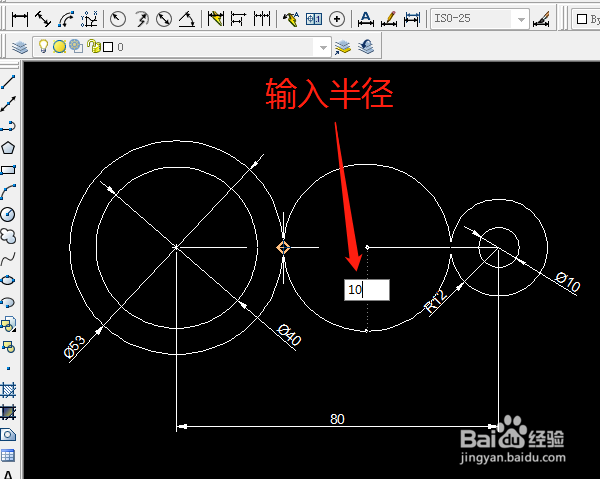Image resolution: width=600 pixels, height=479 pixels.
Task: Select the Ellipse Arc tool
Action: tap(8, 302)
